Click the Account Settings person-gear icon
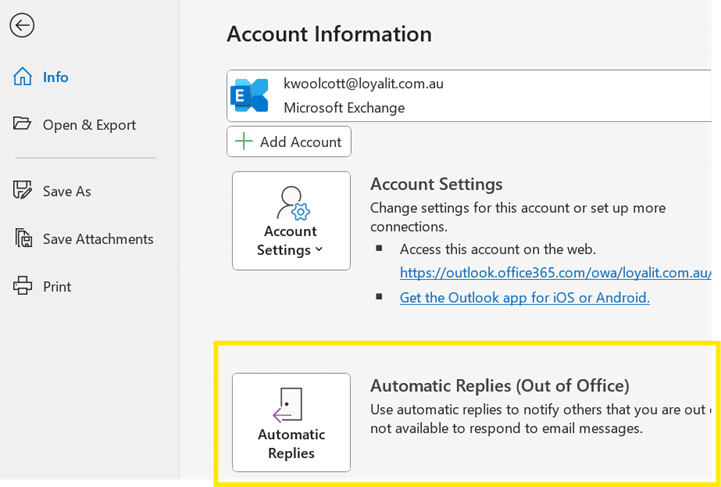 tap(292, 203)
